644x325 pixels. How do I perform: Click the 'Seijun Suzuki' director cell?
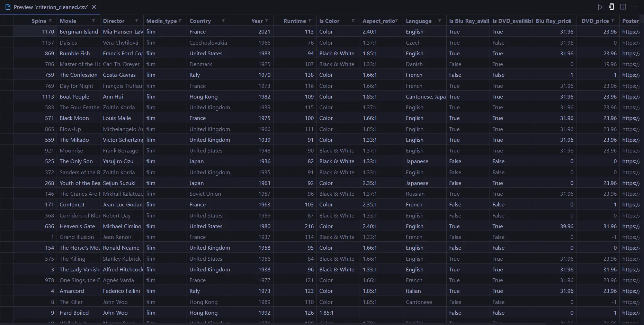122,183
